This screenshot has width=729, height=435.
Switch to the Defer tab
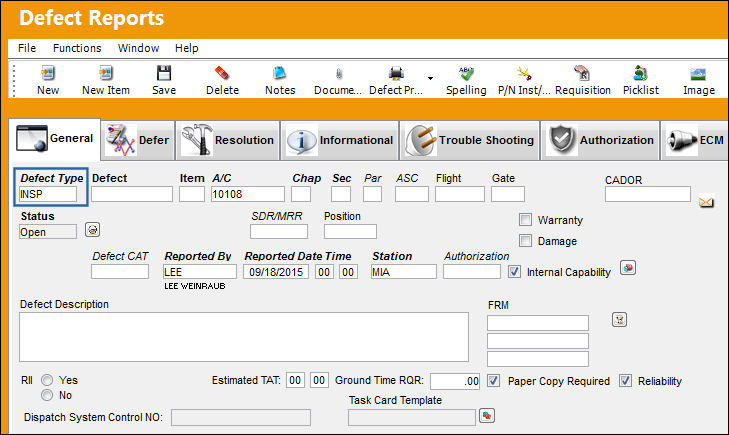138,140
